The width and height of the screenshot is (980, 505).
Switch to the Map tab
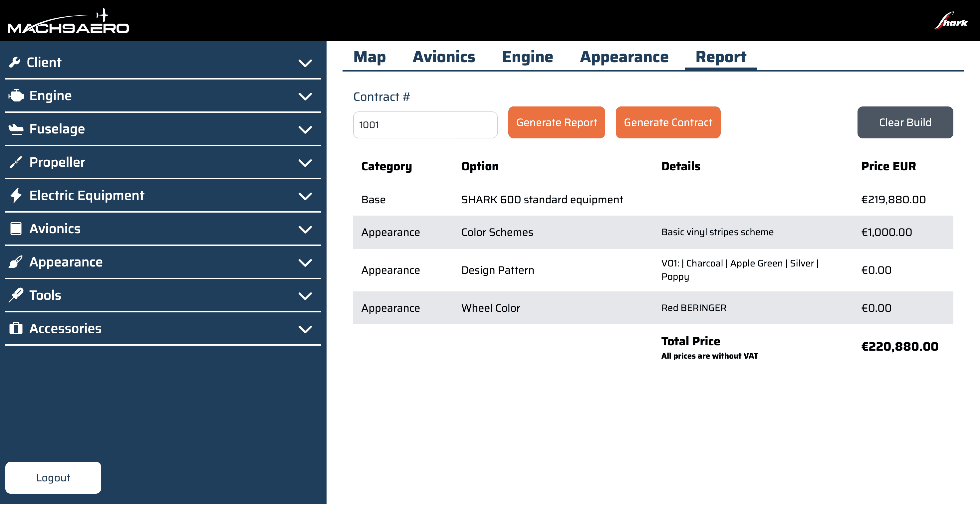tap(369, 57)
